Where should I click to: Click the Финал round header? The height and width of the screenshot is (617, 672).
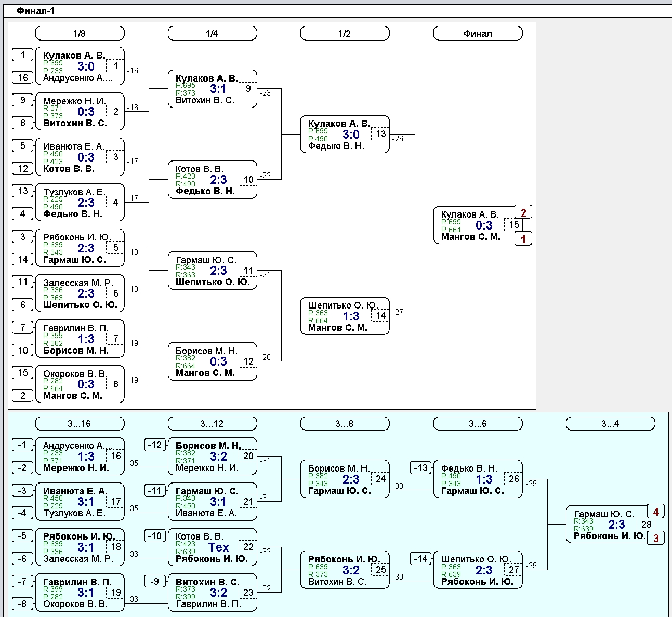tap(478, 34)
